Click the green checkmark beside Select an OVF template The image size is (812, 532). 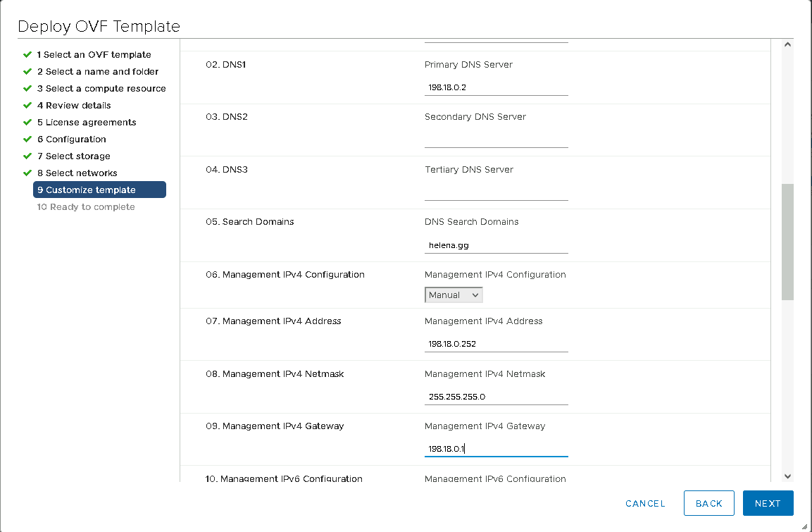pos(27,54)
